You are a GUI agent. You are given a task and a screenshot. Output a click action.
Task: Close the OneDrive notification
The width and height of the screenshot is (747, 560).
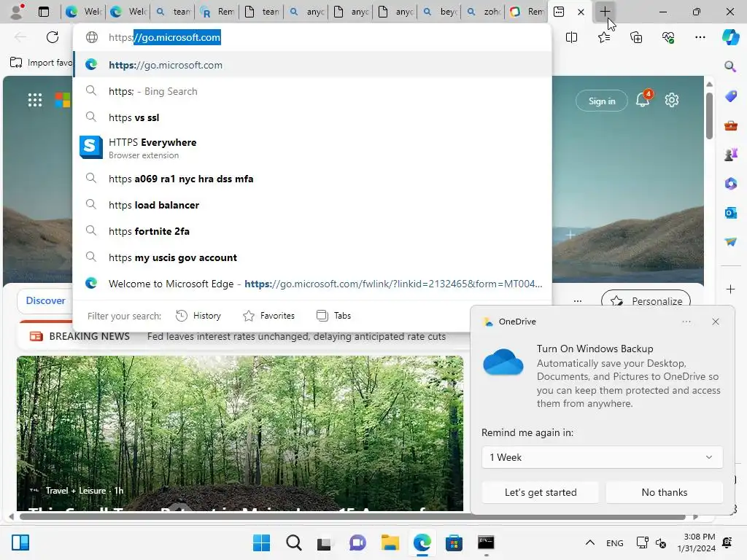pos(715,322)
